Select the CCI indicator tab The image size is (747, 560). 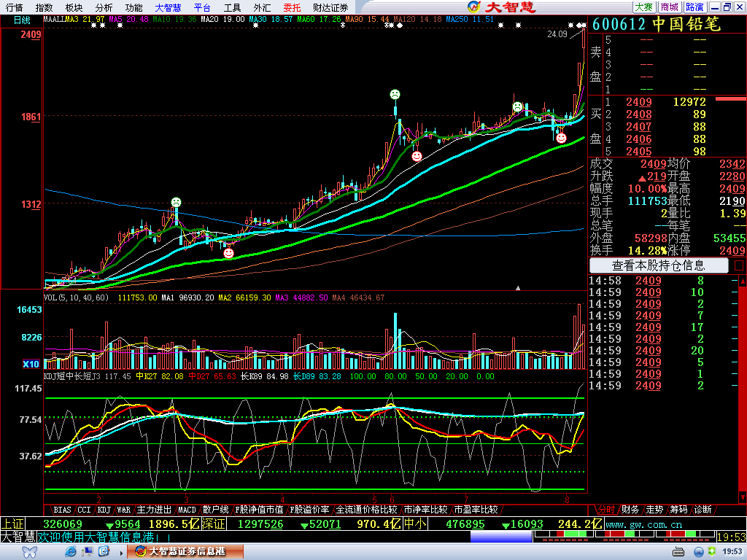click(85, 510)
